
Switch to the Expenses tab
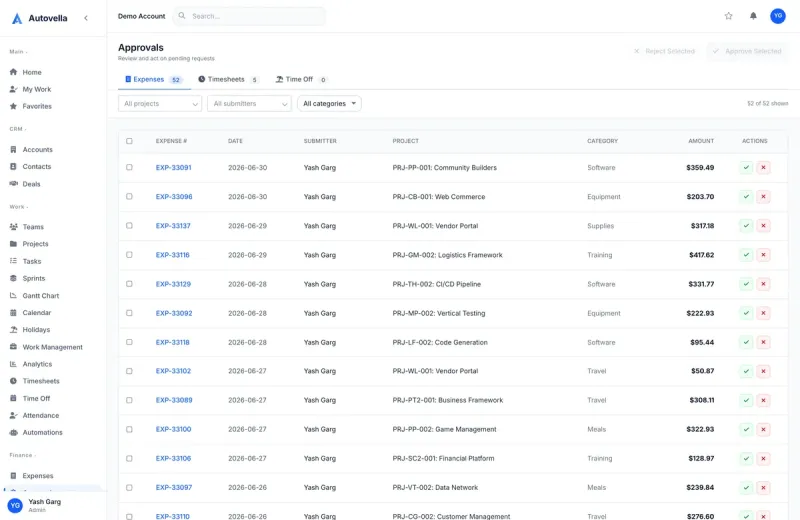coord(154,80)
